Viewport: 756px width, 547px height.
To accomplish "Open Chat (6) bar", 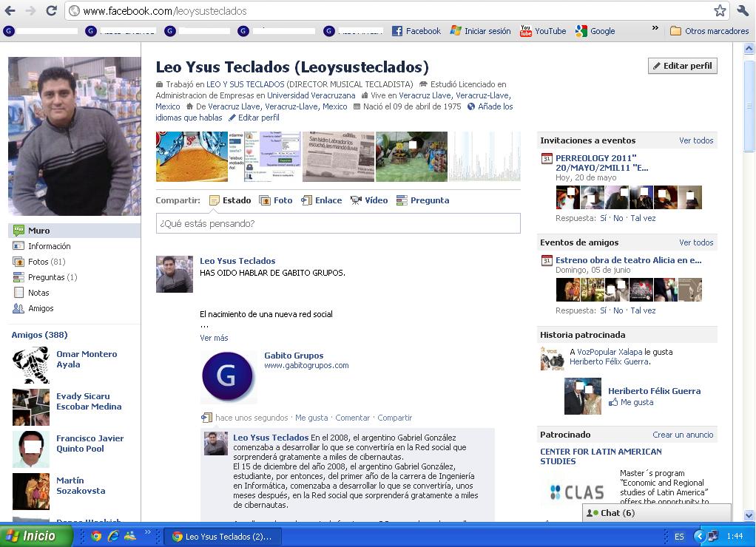I will coord(657,513).
